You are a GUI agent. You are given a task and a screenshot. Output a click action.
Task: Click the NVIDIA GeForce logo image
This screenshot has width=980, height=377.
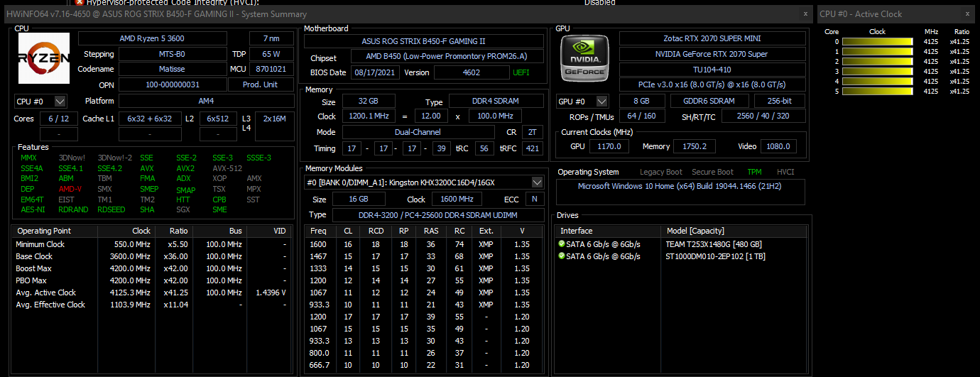pos(584,58)
